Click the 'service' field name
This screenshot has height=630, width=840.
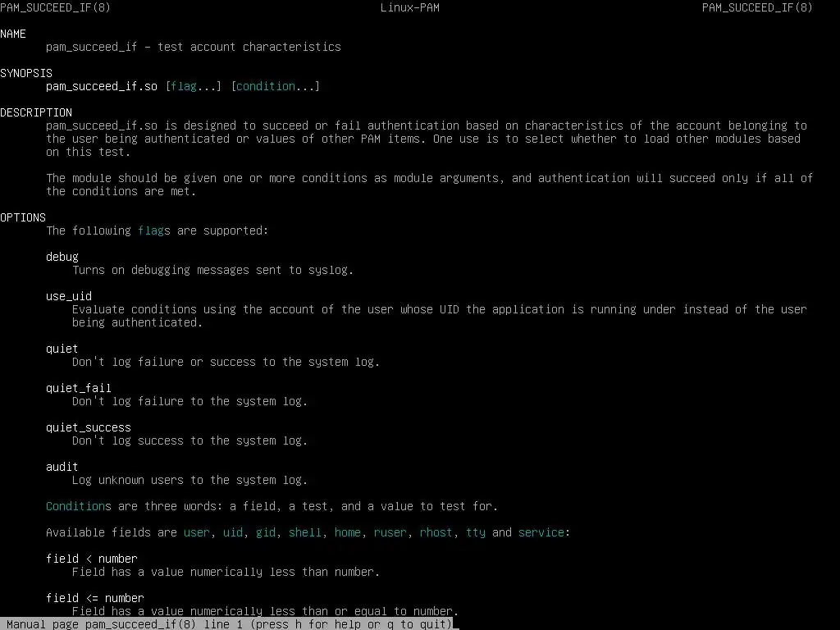(541, 532)
